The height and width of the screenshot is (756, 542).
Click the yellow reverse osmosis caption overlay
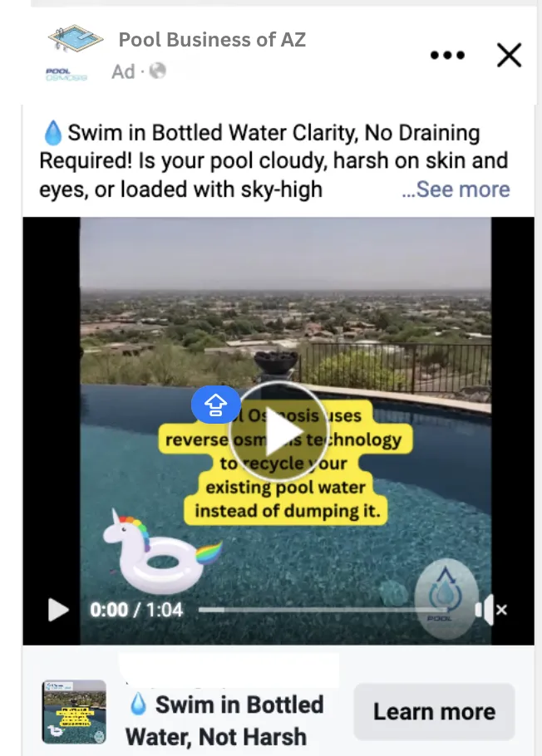click(x=286, y=464)
